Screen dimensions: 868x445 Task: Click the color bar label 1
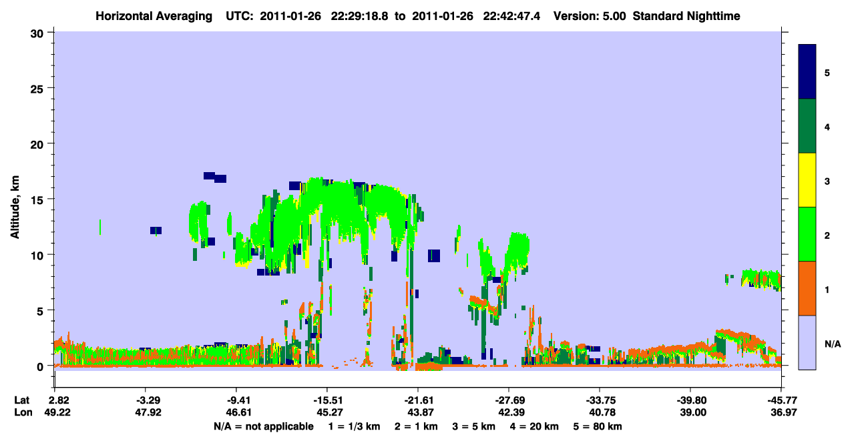click(827, 289)
